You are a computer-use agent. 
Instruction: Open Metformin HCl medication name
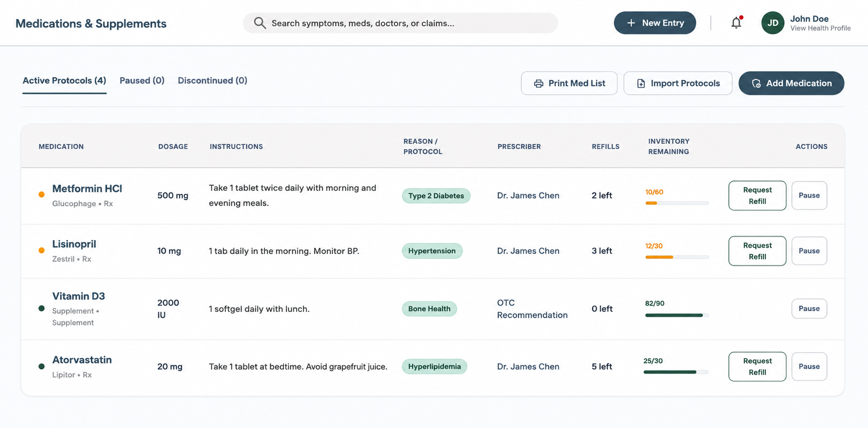(x=87, y=188)
